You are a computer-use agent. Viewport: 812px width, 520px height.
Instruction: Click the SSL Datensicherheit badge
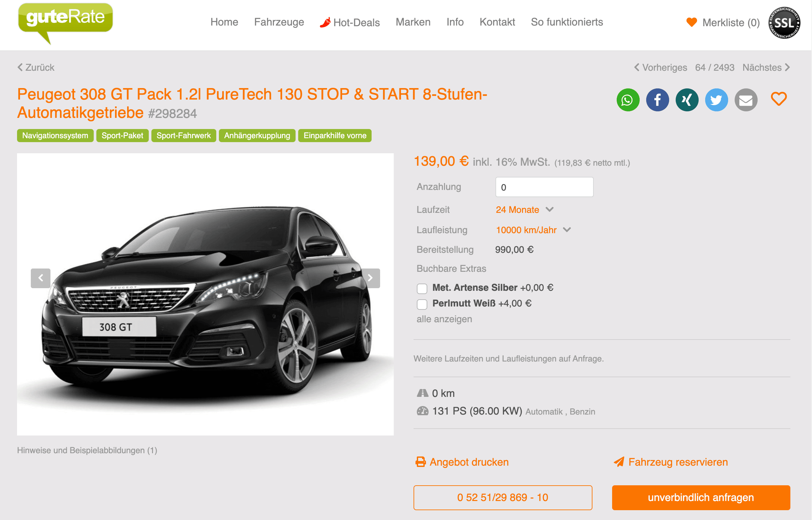(x=784, y=23)
